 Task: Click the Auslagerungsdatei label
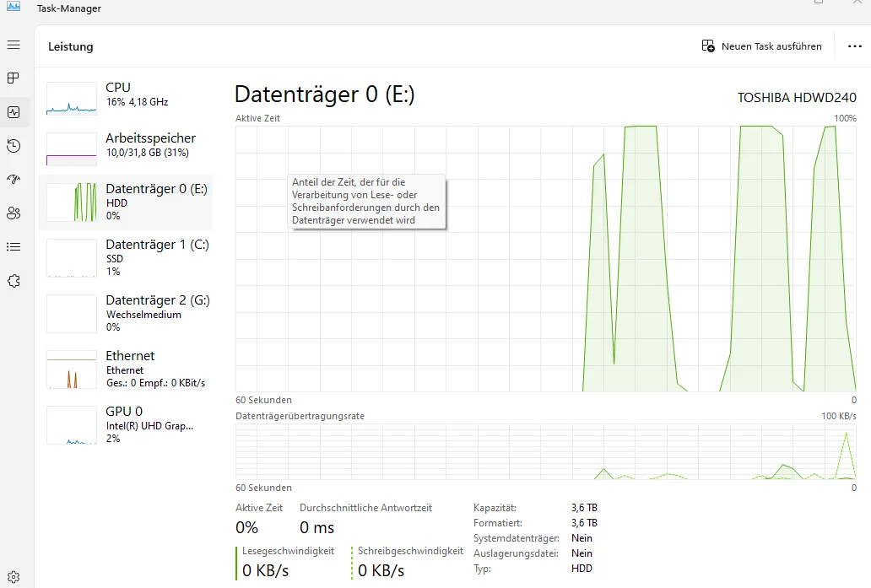tap(516, 553)
